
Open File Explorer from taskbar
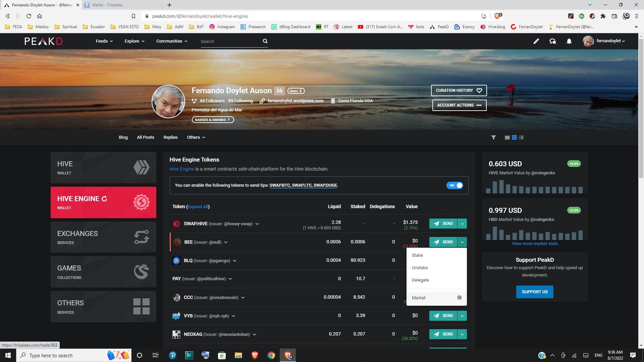[x=238, y=355]
